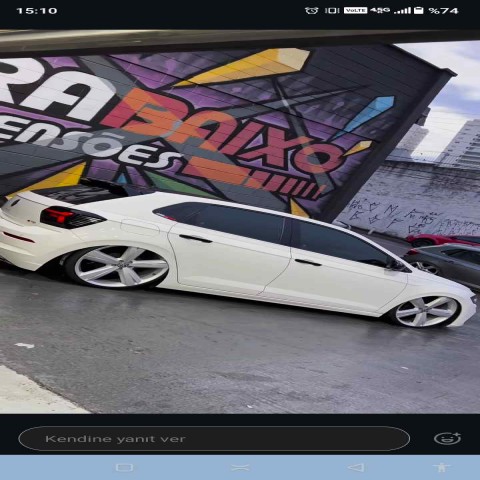The image size is (480, 480).
Task: Tap the back triangle navigation button
Action: click(x=356, y=467)
